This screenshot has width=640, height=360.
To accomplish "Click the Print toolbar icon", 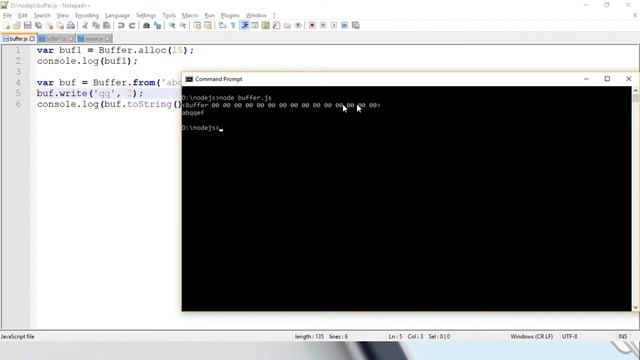I will (71, 25).
